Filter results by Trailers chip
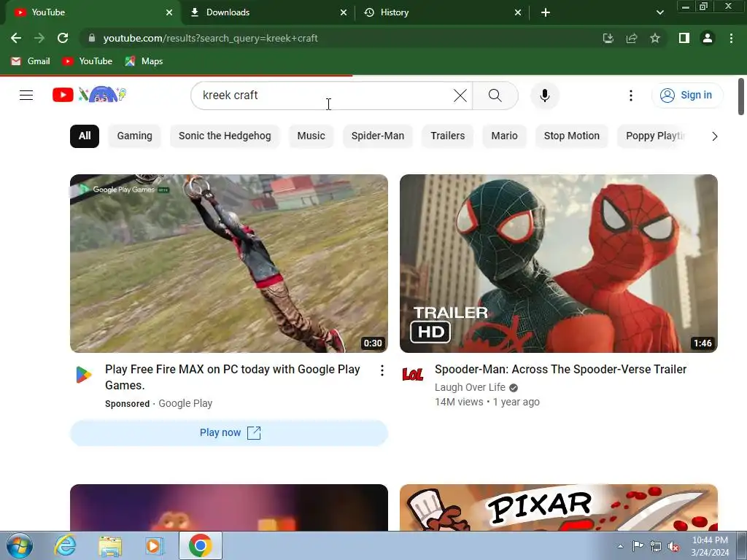 (x=447, y=136)
